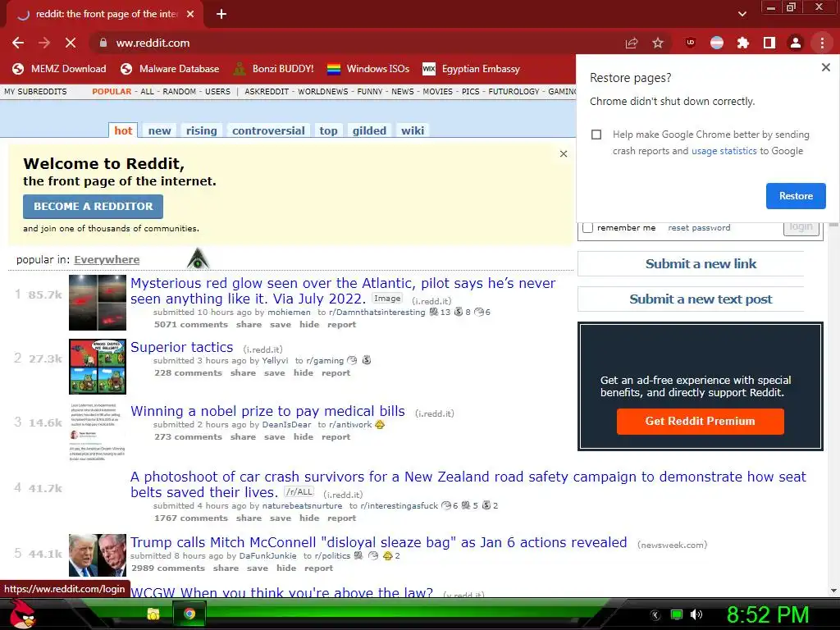Image resolution: width=840 pixels, height=630 pixels.
Task: Open the Malware Database bookmark
Action: tap(171, 69)
